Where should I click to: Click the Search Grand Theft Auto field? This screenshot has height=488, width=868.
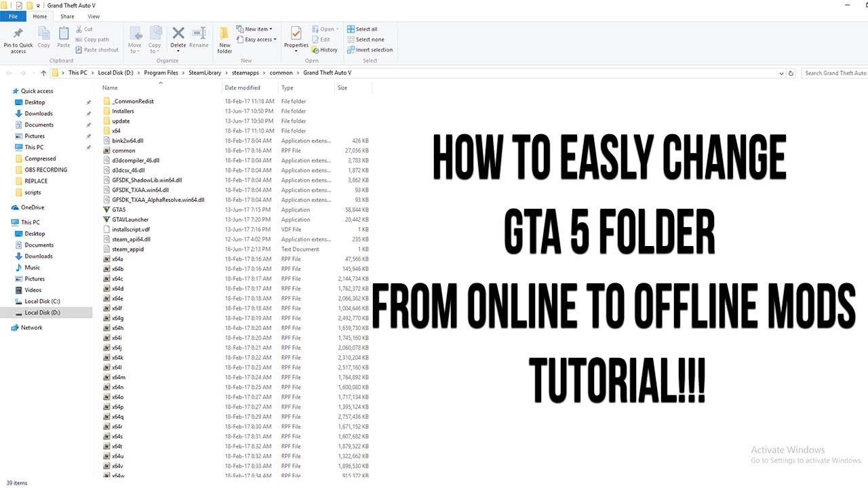834,73
